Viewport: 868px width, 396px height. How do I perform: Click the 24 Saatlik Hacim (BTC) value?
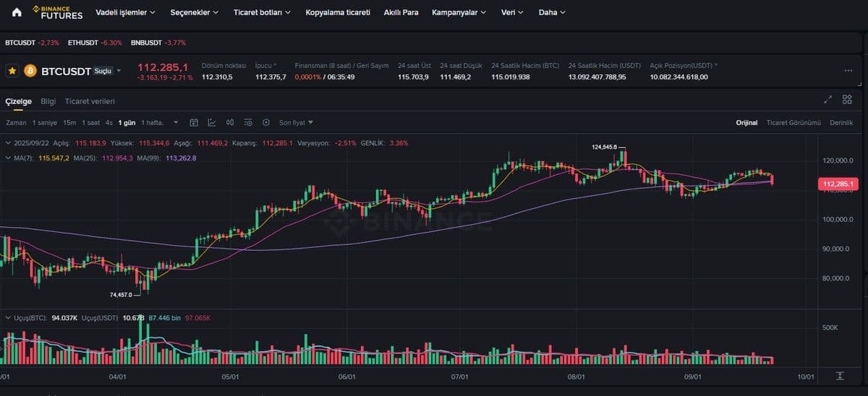(x=511, y=77)
